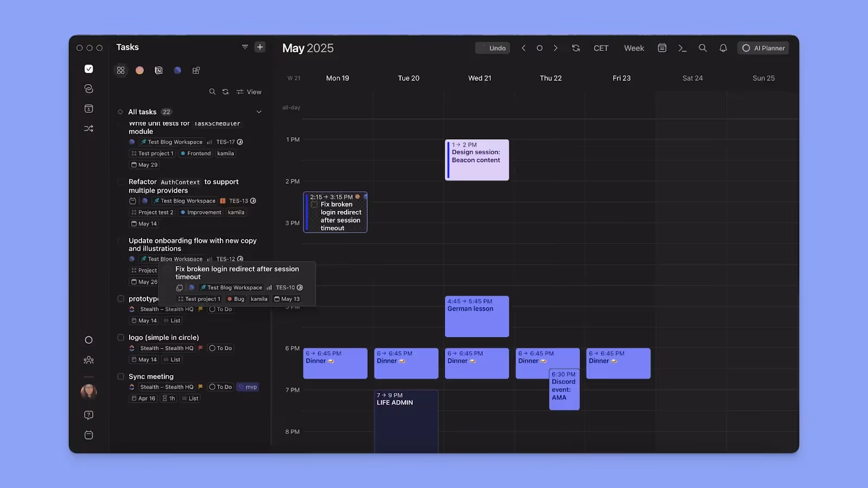
Task: Select the German lesson event on Wednesday
Action: [x=476, y=316]
